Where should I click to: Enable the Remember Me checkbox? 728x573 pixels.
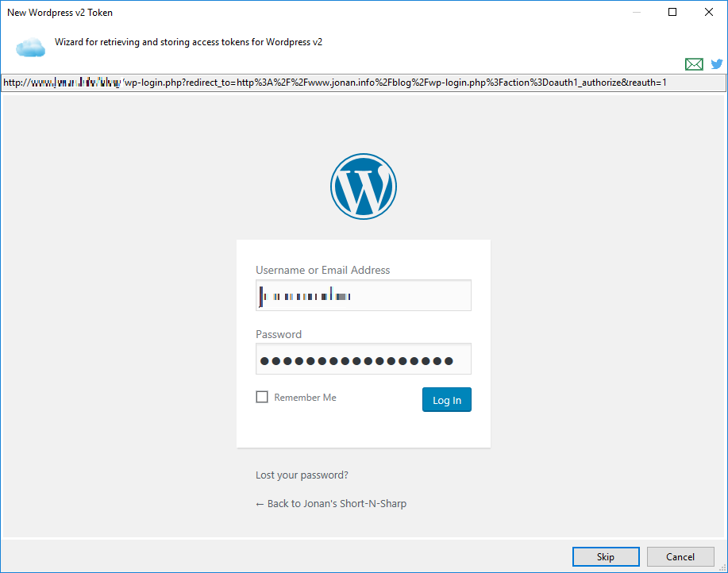pyautogui.click(x=262, y=397)
